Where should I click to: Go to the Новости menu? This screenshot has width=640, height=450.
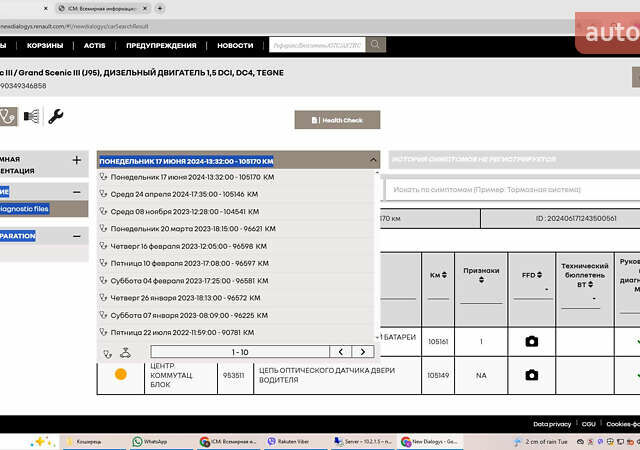235,45
